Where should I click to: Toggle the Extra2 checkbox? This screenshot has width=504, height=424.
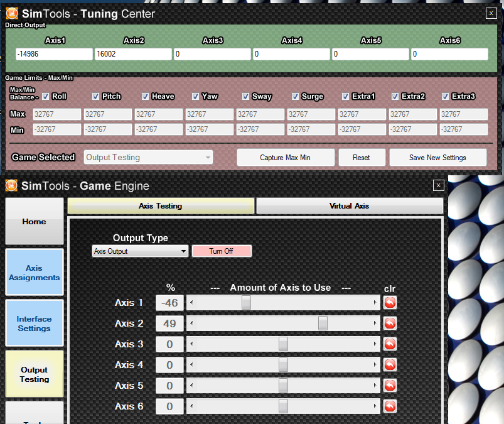click(395, 97)
